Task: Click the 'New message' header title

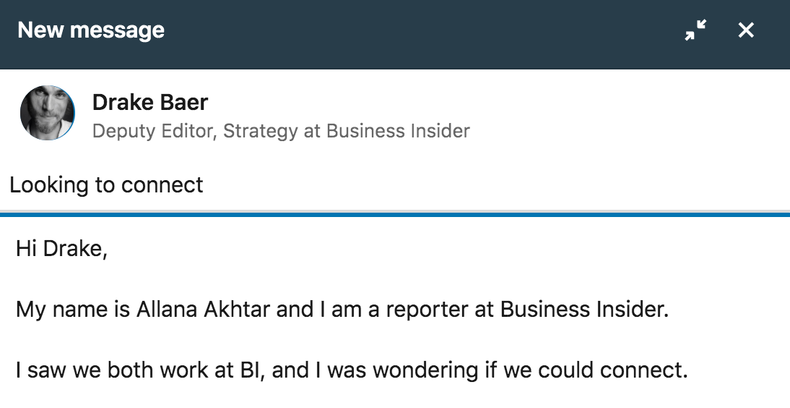Action: [x=91, y=31]
